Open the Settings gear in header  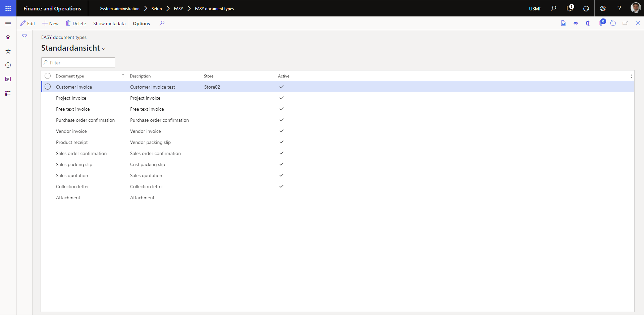click(x=603, y=8)
